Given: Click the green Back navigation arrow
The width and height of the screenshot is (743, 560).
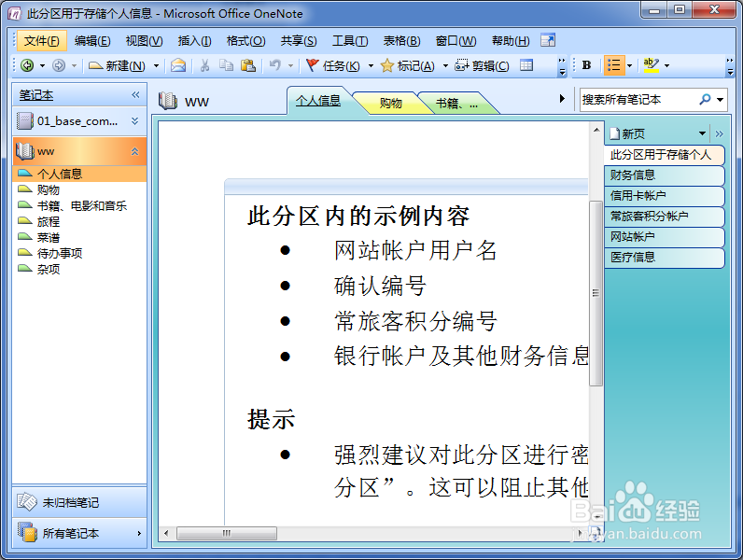Looking at the screenshot, I should [x=27, y=65].
